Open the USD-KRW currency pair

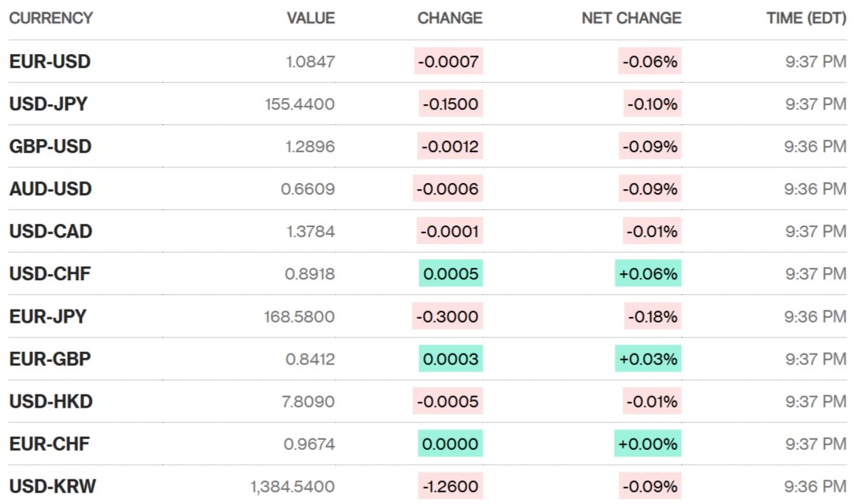(53, 486)
